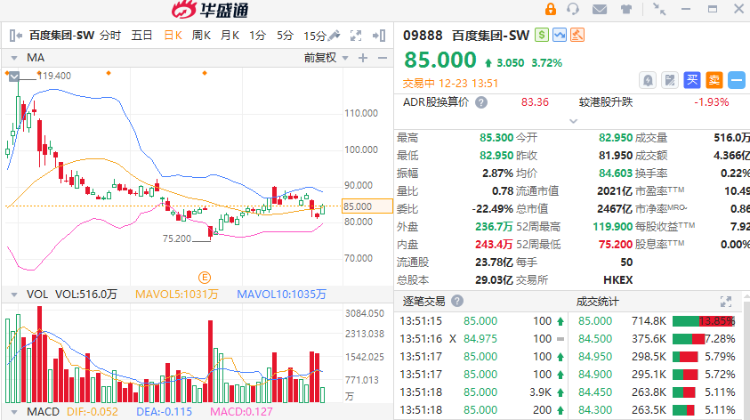This screenshot has width=750, height=420.
Task: Select the 日K daily candlestick tab
Action: coord(173,35)
